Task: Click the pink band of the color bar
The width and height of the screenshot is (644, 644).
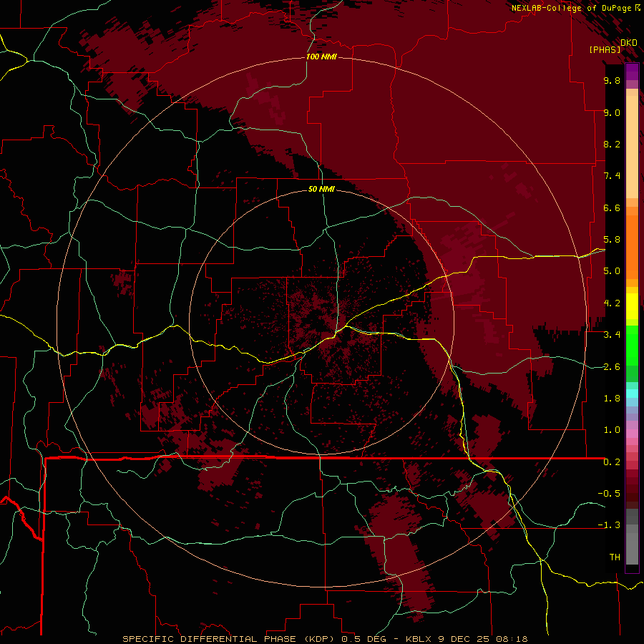Action: (632, 434)
